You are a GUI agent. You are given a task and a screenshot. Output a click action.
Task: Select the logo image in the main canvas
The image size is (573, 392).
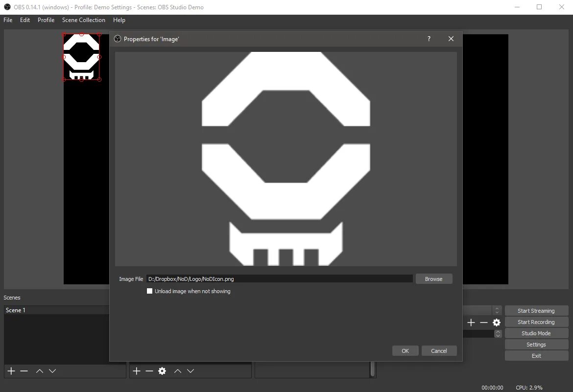81,57
